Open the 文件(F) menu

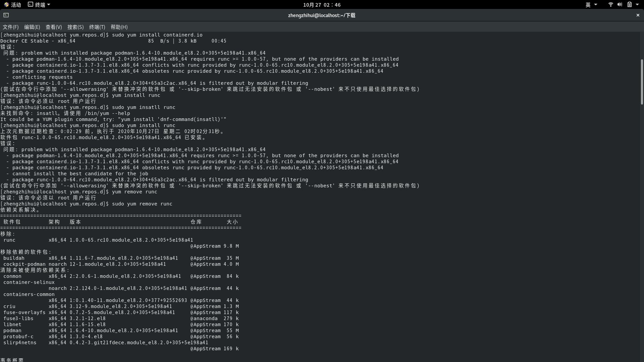(x=11, y=27)
